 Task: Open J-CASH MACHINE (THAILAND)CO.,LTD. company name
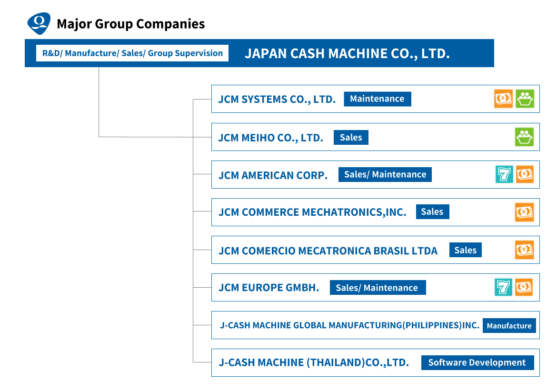(314, 362)
